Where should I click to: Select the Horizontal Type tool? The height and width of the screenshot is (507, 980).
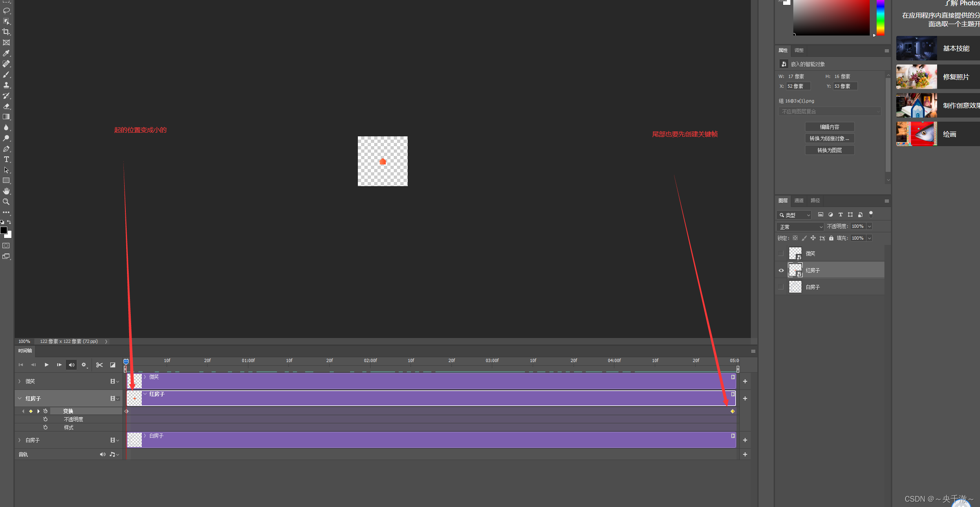pos(6,159)
